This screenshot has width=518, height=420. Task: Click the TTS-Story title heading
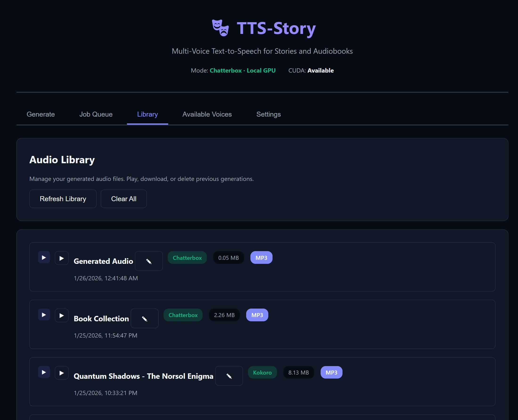(x=276, y=28)
